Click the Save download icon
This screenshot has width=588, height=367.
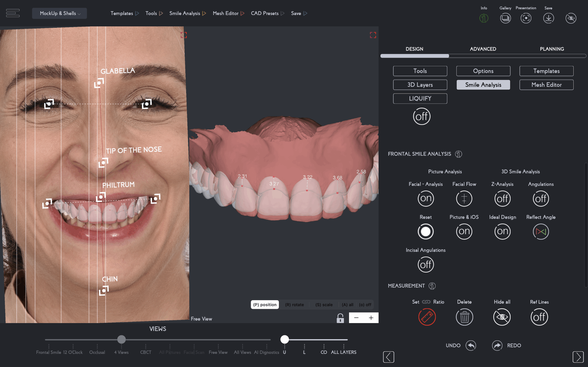tap(548, 18)
